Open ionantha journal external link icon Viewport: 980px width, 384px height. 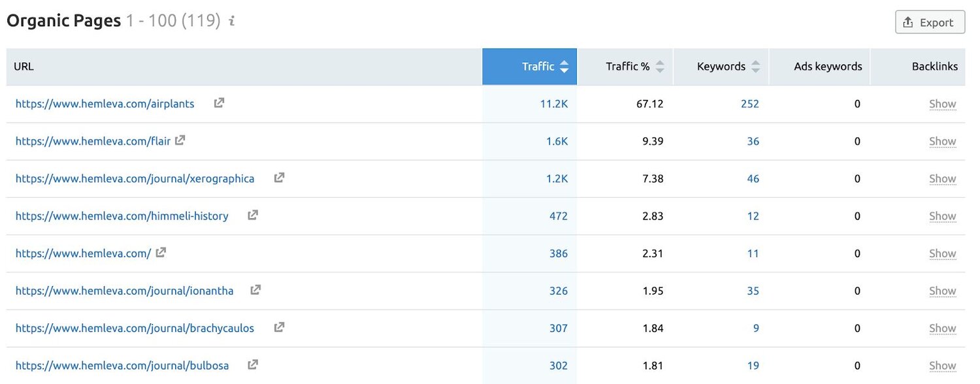coord(255,290)
